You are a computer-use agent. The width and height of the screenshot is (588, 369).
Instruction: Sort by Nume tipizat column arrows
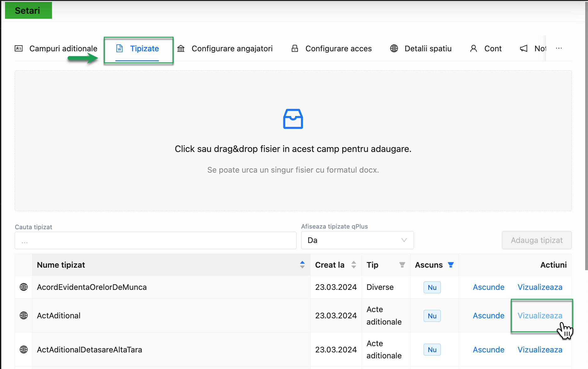click(x=302, y=265)
